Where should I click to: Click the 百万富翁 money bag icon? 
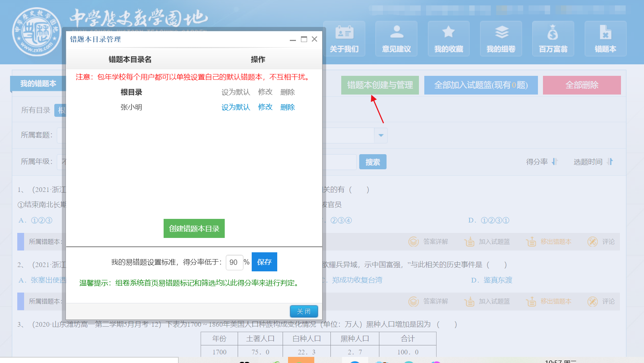click(x=553, y=33)
